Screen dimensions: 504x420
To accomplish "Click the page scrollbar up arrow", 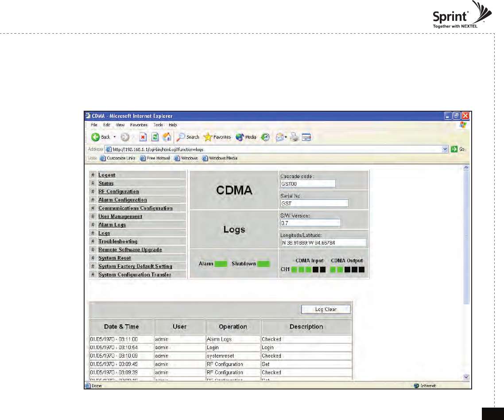I will tap(466, 168).
